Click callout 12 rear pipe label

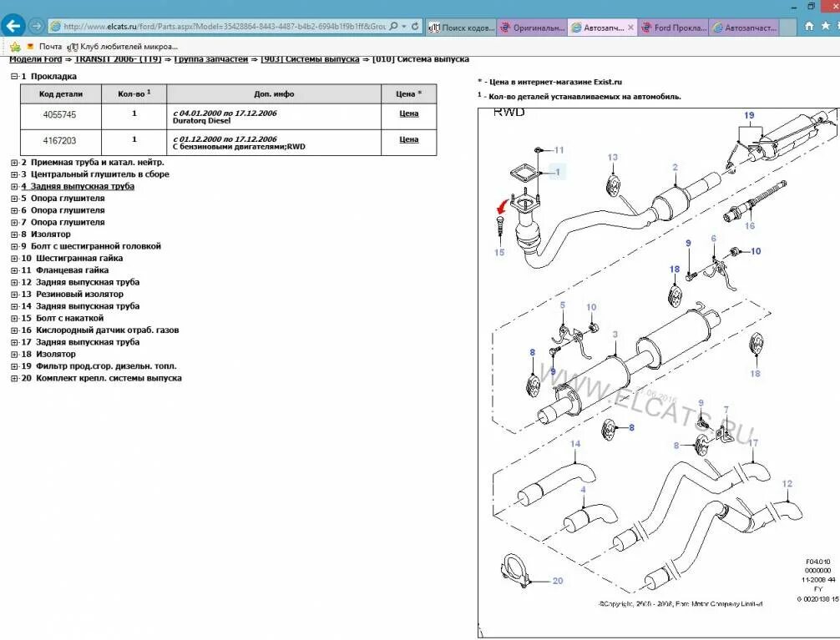pos(787,484)
